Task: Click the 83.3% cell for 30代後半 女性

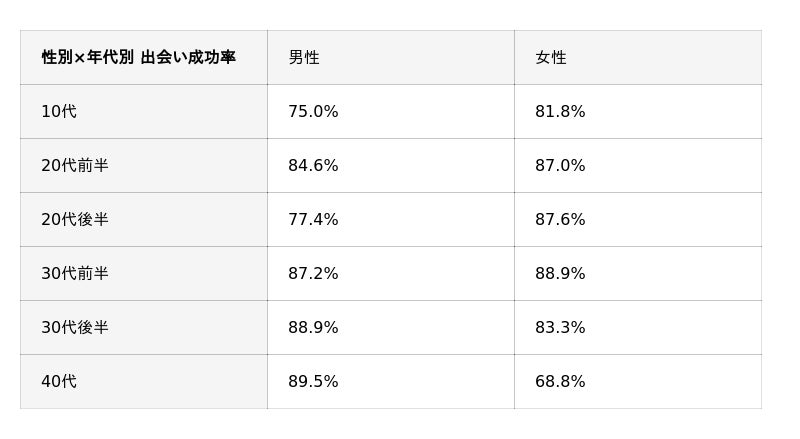Action: click(560, 328)
